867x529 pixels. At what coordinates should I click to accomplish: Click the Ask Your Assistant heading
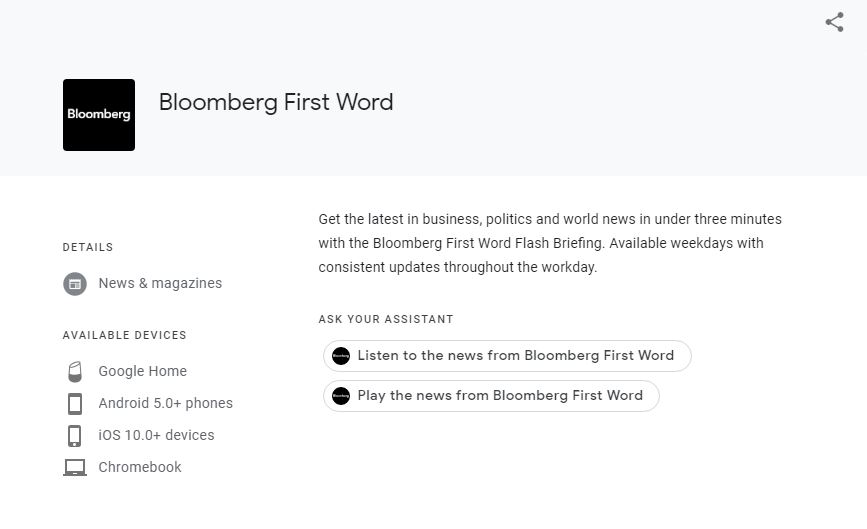(x=386, y=319)
